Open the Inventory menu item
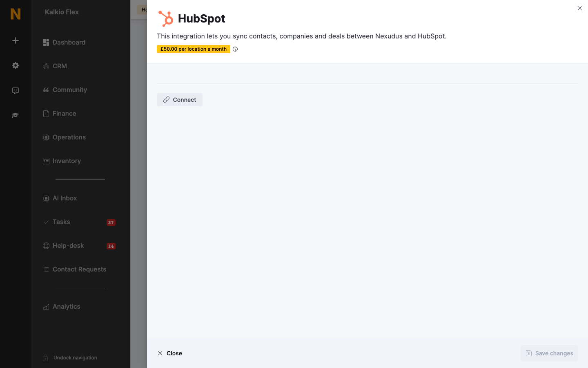 click(62, 161)
